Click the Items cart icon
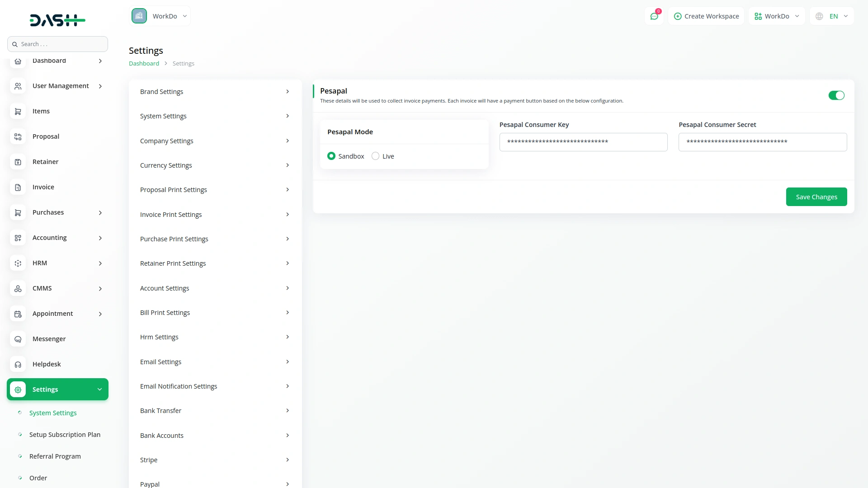The width and height of the screenshot is (868, 488). [x=18, y=111]
